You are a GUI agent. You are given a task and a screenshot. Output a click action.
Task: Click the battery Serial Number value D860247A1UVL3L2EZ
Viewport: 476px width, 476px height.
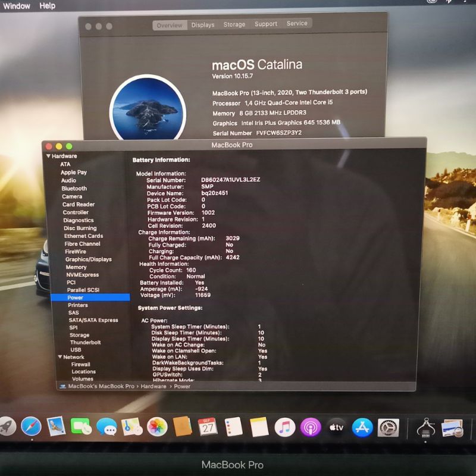230,180
